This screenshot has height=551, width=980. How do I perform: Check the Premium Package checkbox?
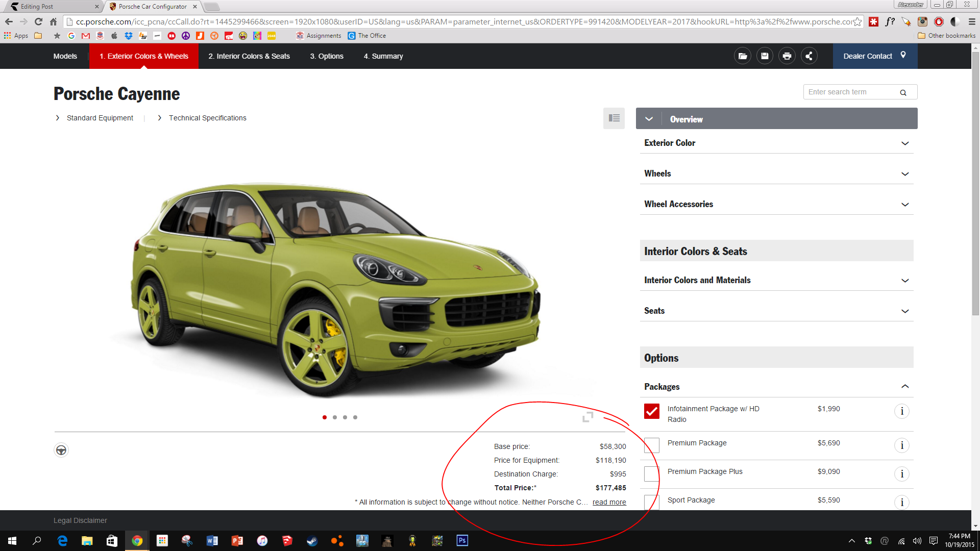pyautogui.click(x=652, y=445)
